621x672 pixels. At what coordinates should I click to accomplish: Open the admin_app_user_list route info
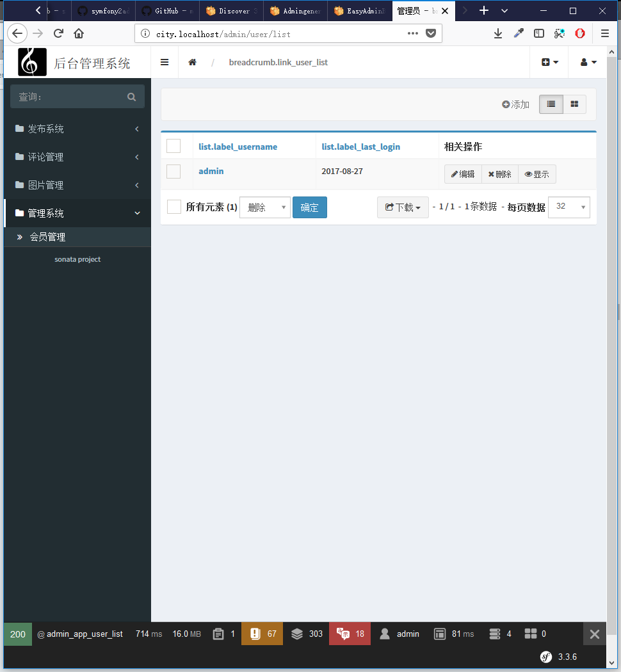coord(80,634)
